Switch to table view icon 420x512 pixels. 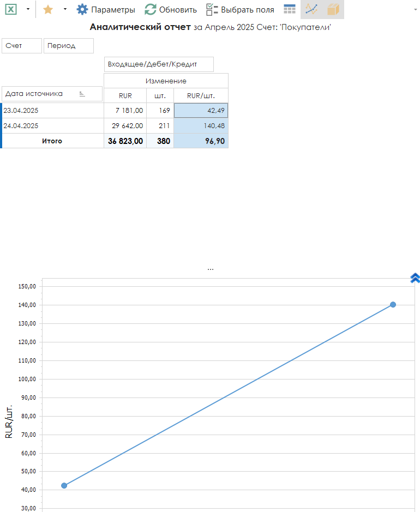pyautogui.click(x=290, y=9)
